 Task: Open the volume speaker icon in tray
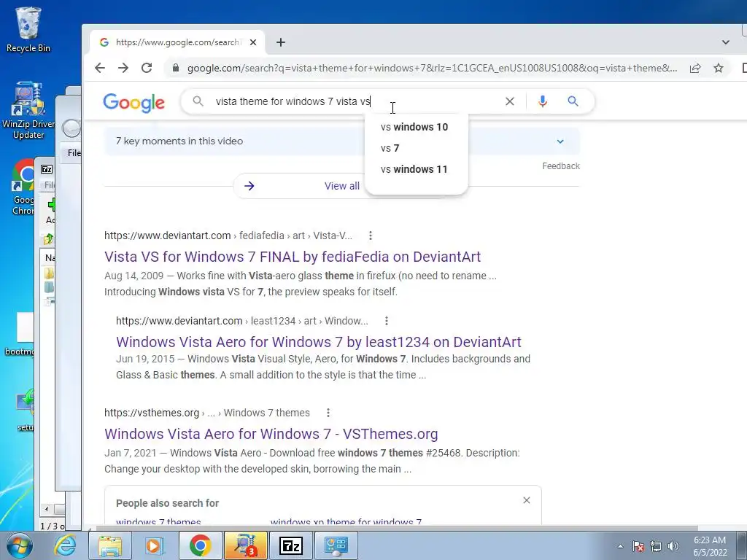pos(673,546)
